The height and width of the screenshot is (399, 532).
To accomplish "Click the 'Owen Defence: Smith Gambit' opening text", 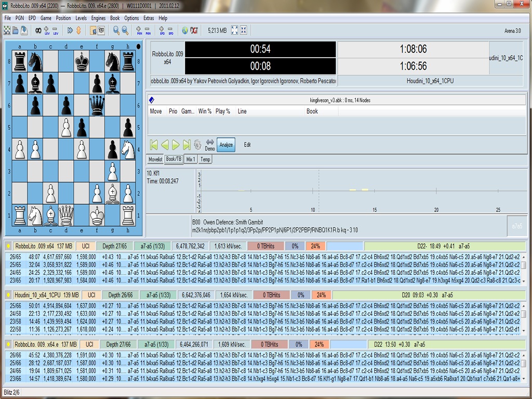I will [233, 222].
